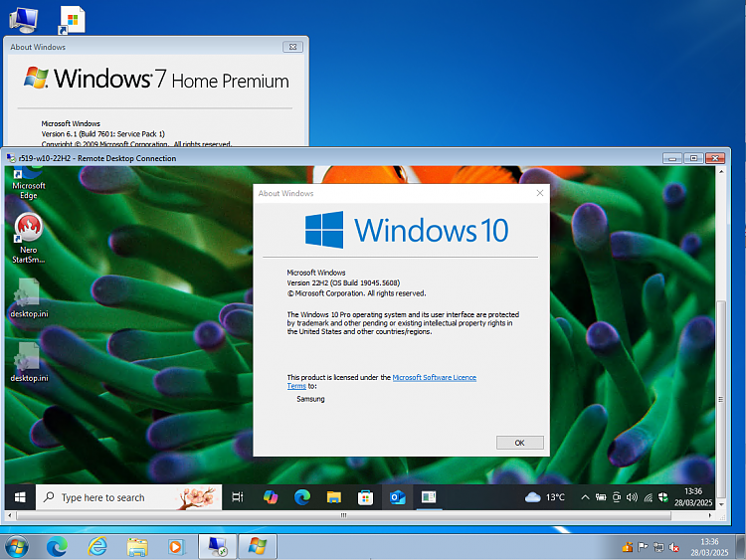Open Outlook in Windows 10 taskbar

coord(397,497)
